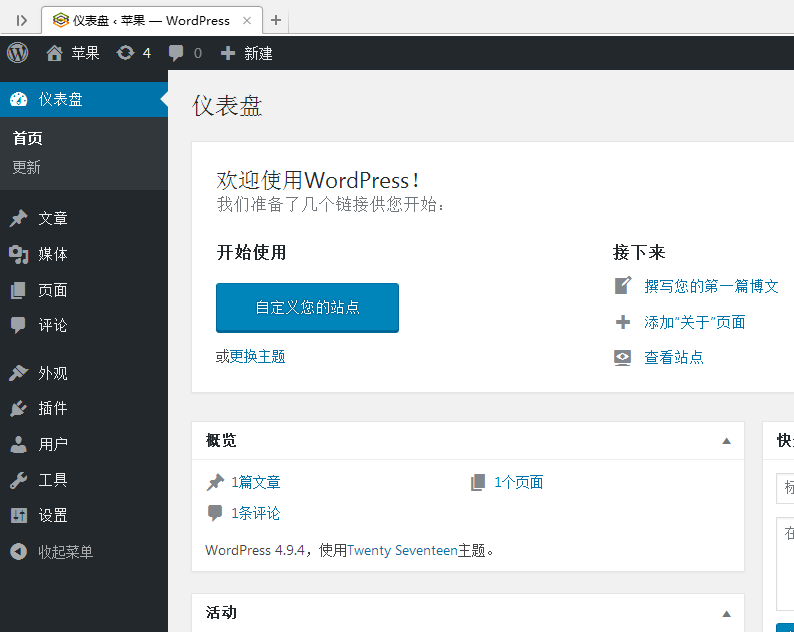Open the 更新 submenu item
The width and height of the screenshot is (794, 632).
(x=26, y=167)
